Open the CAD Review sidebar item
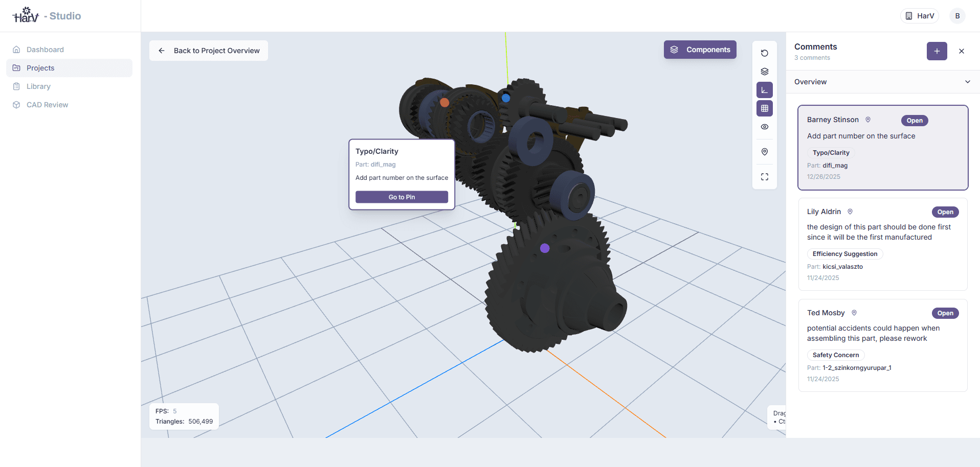Viewport: 980px width, 467px height. coord(69,105)
